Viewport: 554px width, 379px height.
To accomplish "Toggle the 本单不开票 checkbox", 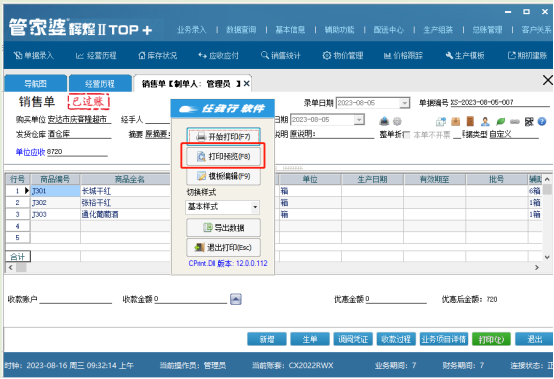I will tap(407, 135).
